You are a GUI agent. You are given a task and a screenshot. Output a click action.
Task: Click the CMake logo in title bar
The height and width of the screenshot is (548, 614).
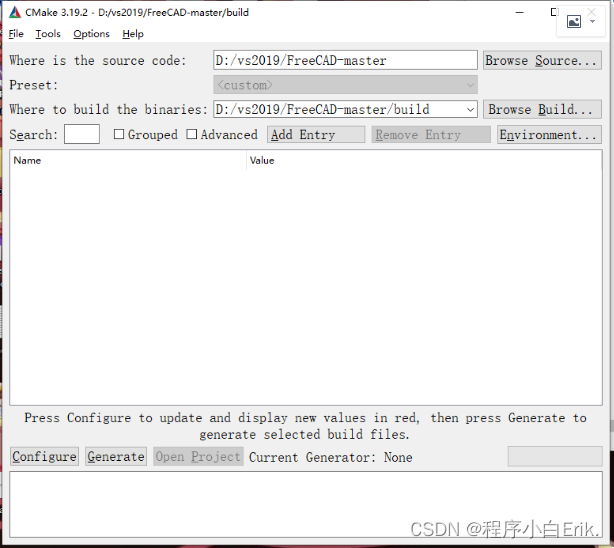(x=14, y=13)
